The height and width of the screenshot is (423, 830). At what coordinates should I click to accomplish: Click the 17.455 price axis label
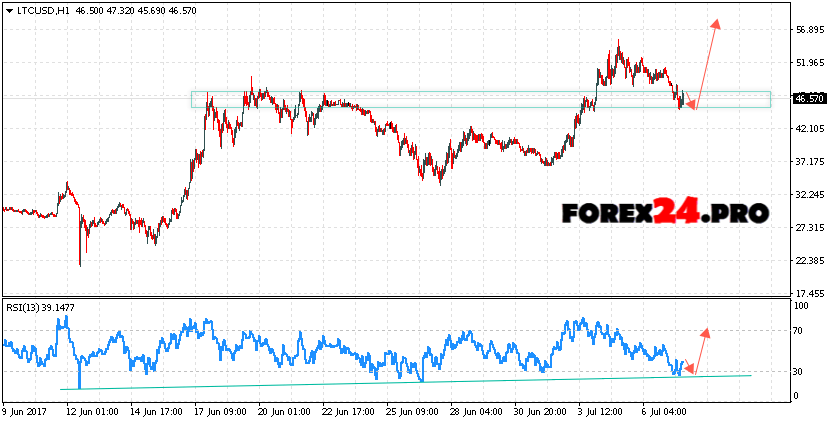807,293
